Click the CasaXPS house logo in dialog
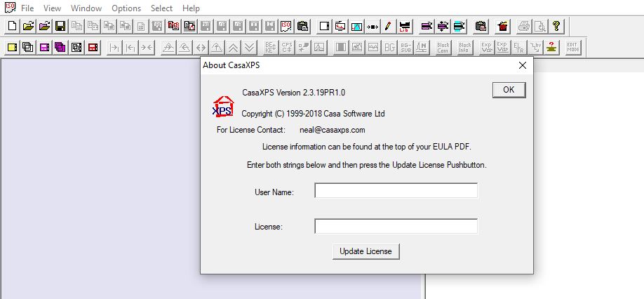This screenshot has width=644, height=299. pyautogui.click(x=223, y=107)
